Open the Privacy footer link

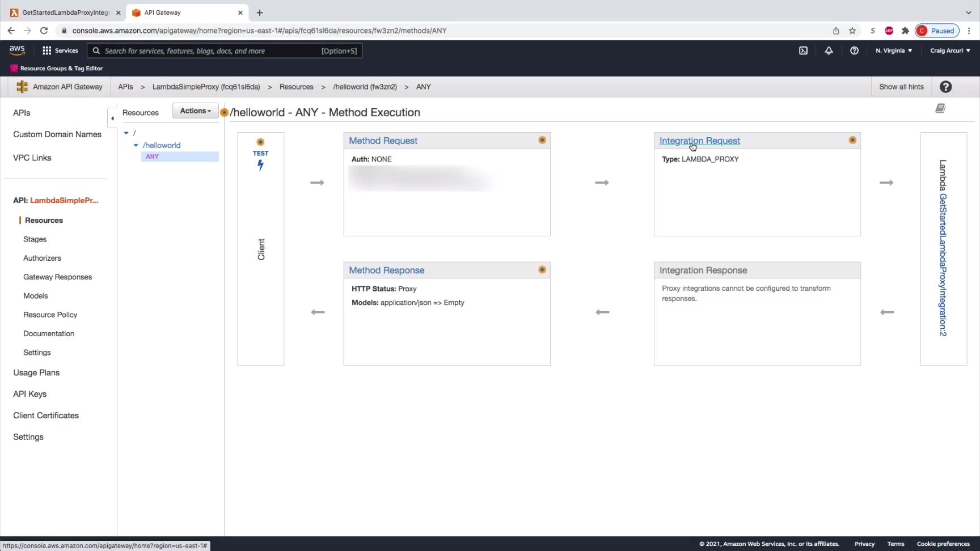point(864,544)
